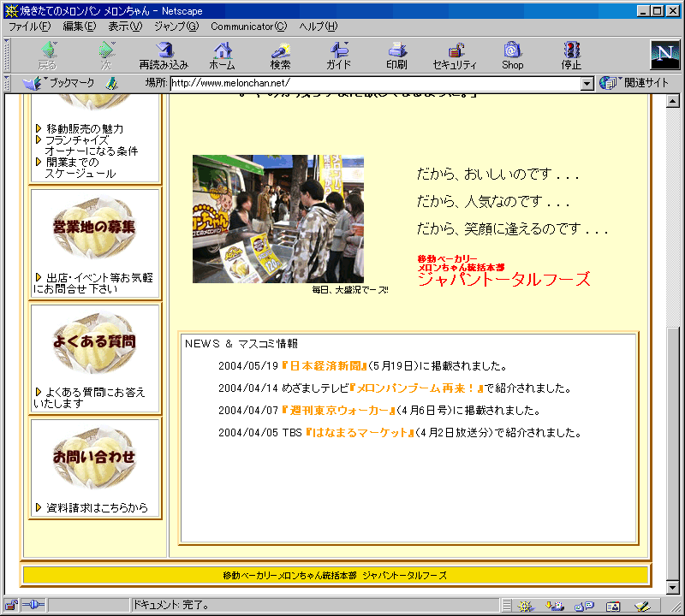Click the よくある質問 melon bread banner
Screen dimensions: 685x616
(x=94, y=342)
